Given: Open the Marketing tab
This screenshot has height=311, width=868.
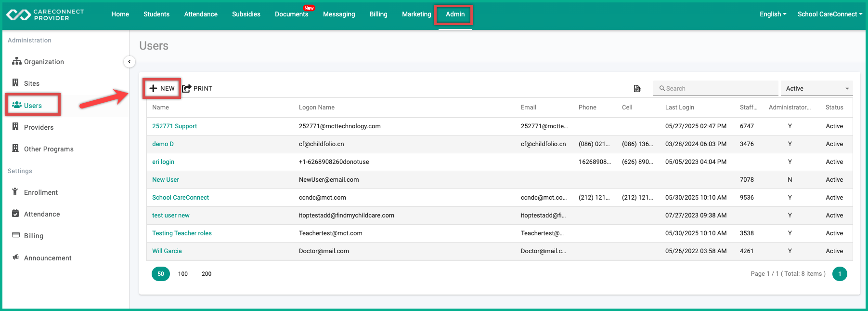Looking at the screenshot, I should coord(416,14).
